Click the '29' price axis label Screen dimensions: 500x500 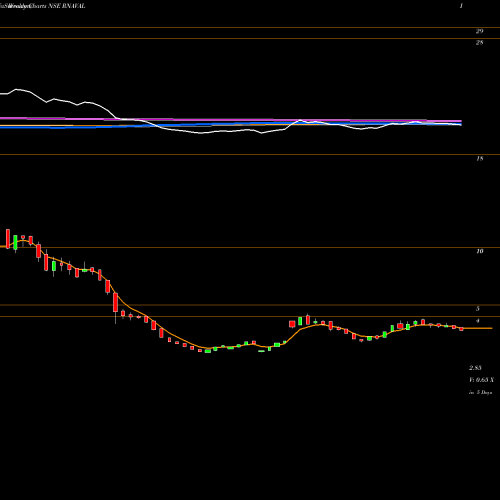point(479,31)
